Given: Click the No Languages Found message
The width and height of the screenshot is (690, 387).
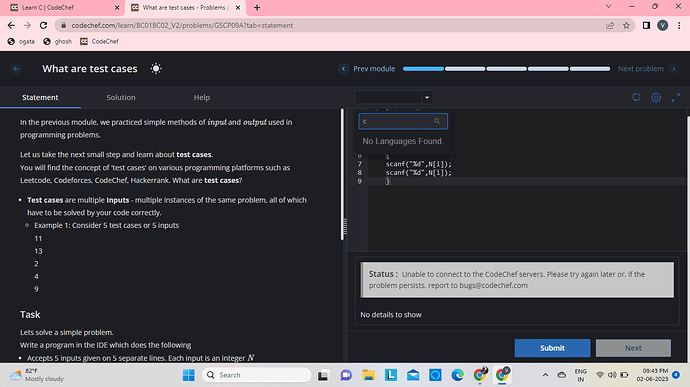Looking at the screenshot, I should tap(403, 141).
